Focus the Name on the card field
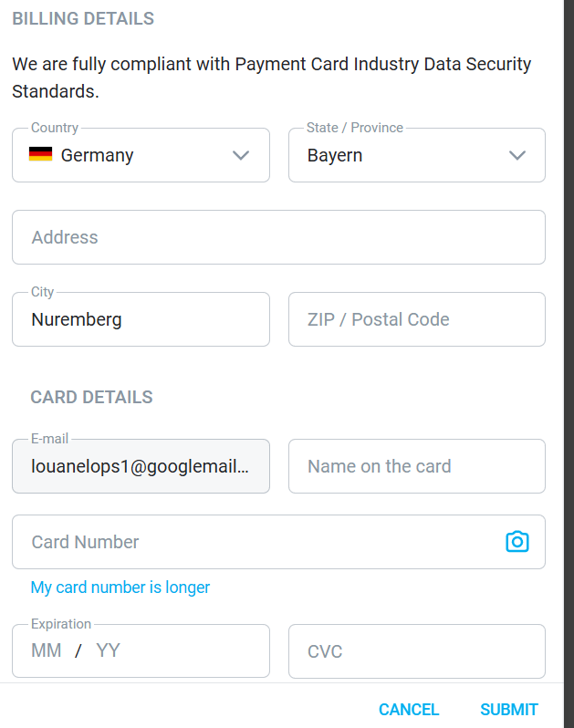Image resolution: width=574 pixels, height=728 pixels. [x=416, y=466]
